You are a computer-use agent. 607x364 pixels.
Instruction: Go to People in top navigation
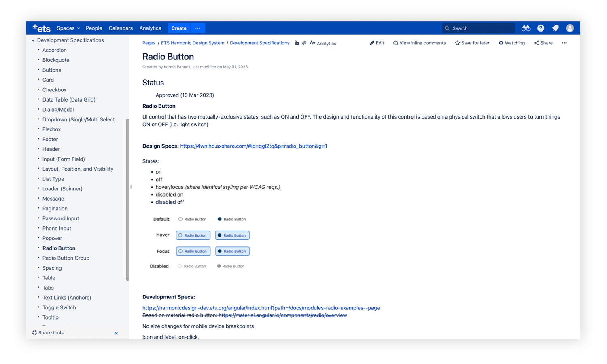pyautogui.click(x=94, y=28)
